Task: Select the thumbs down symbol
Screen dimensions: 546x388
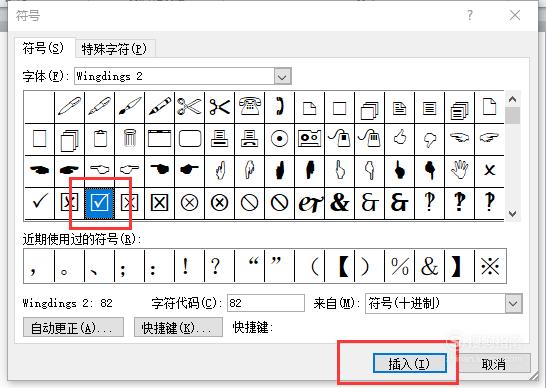Action: click(429, 139)
